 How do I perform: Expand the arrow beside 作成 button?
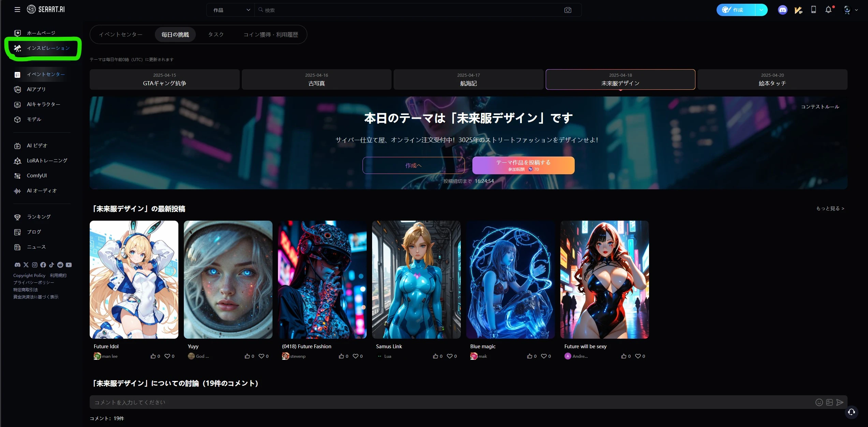click(x=761, y=10)
